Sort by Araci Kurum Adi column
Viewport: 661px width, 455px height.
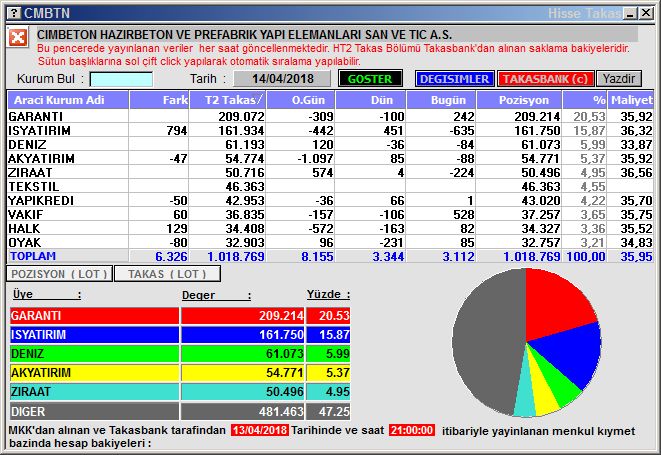point(68,100)
